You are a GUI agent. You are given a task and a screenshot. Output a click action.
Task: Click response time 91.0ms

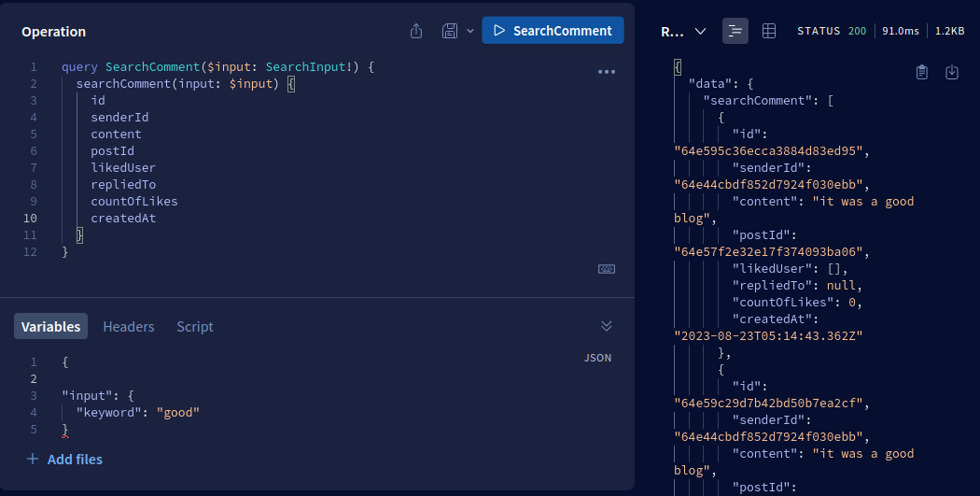coord(901,31)
